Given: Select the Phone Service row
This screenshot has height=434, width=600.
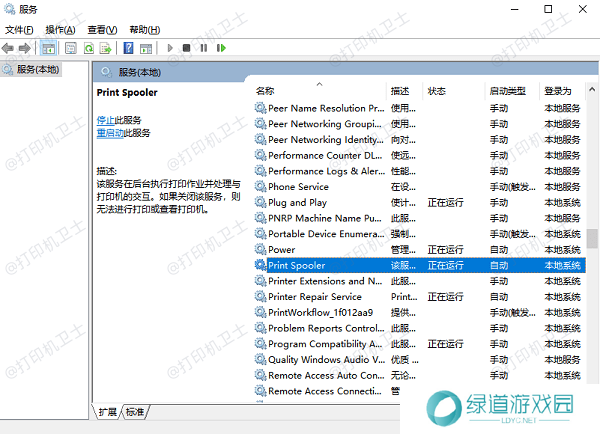Looking at the screenshot, I should (419, 187).
